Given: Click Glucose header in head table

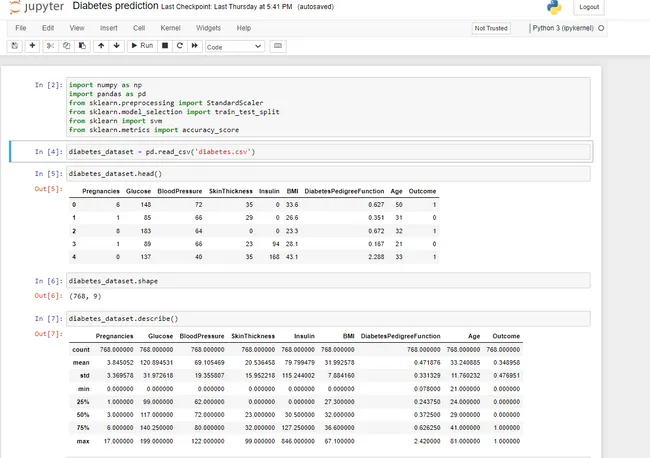Looking at the screenshot, I should [x=138, y=191].
